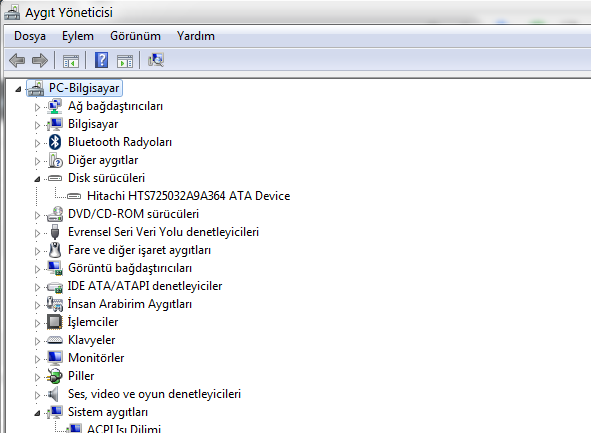Select the Klavyeler tree item
The width and height of the screenshot is (591, 433).
92,340
